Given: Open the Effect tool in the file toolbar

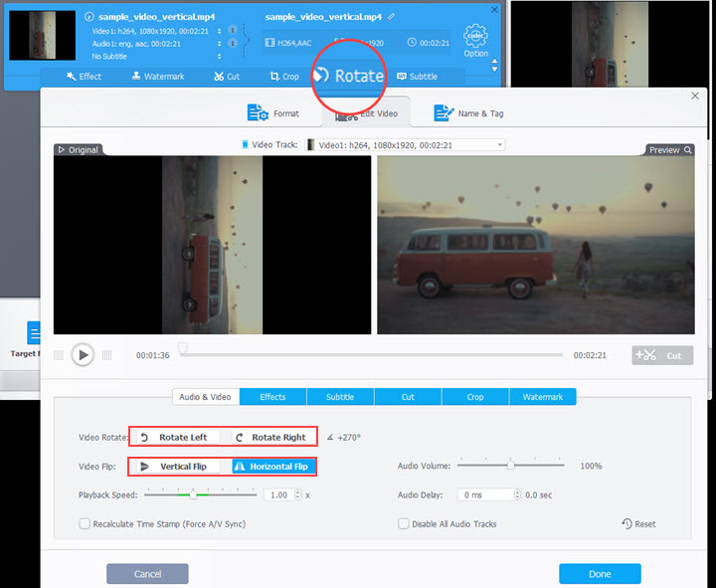Looking at the screenshot, I should point(84,77).
